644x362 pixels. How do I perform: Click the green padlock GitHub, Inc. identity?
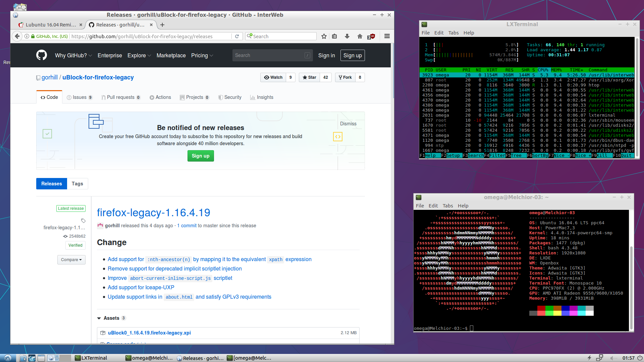[49, 36]
